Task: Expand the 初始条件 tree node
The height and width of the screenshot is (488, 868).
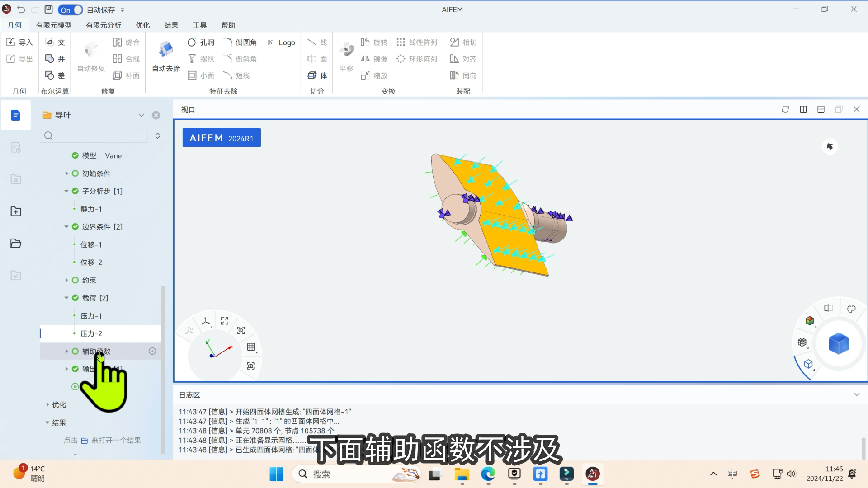Action: coord(66,174)
